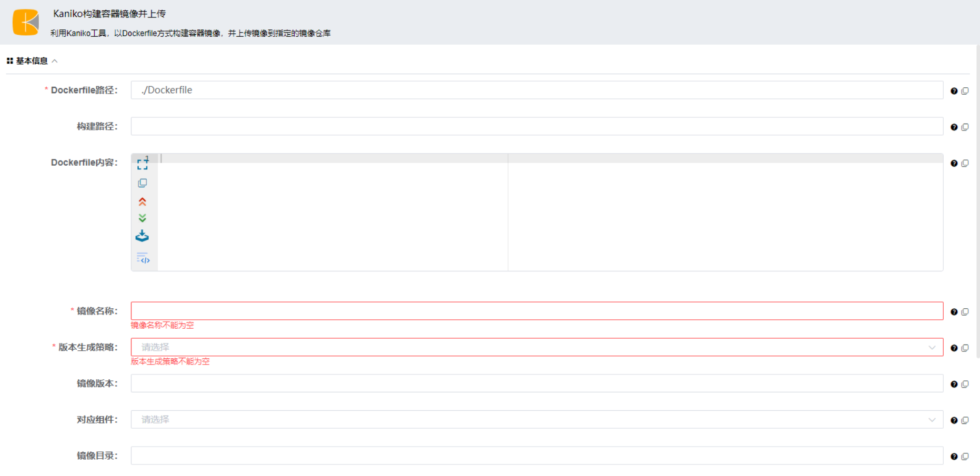
Task: Click the red double-up arrow icon
Action: tap(143, 202)
